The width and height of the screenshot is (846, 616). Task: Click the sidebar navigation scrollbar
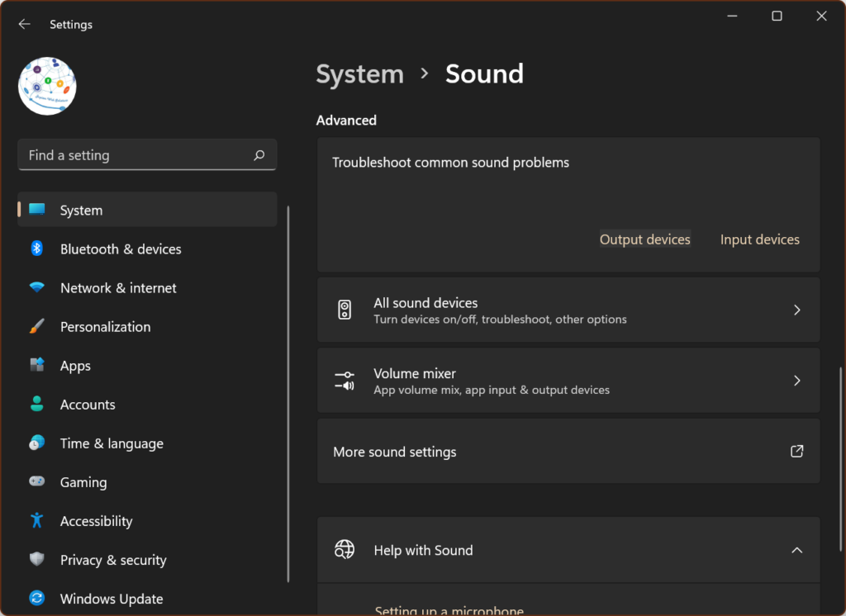pos(288,394)
